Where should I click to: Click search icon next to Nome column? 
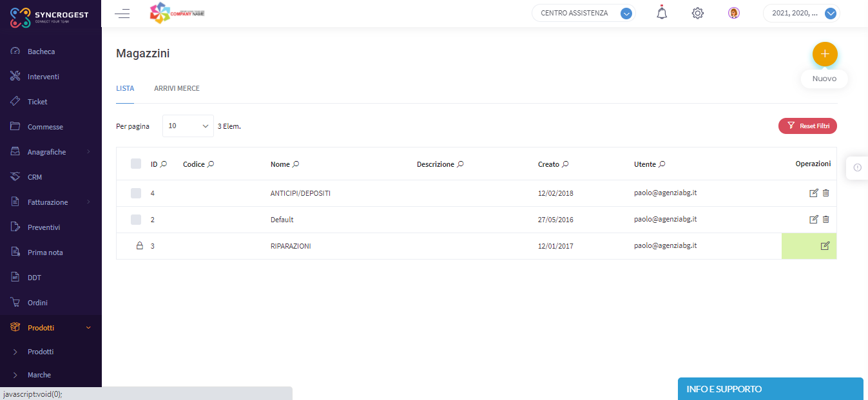296,164
